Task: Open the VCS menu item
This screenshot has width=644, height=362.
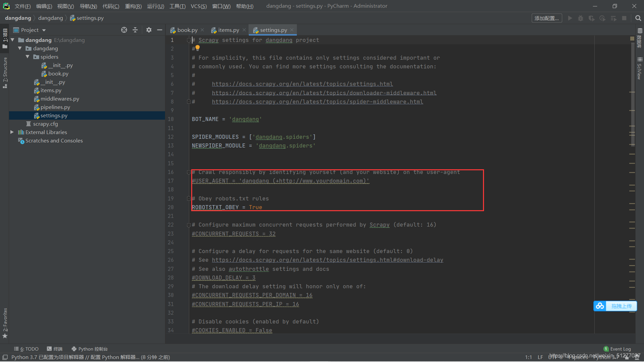Action: click(199, 6)
